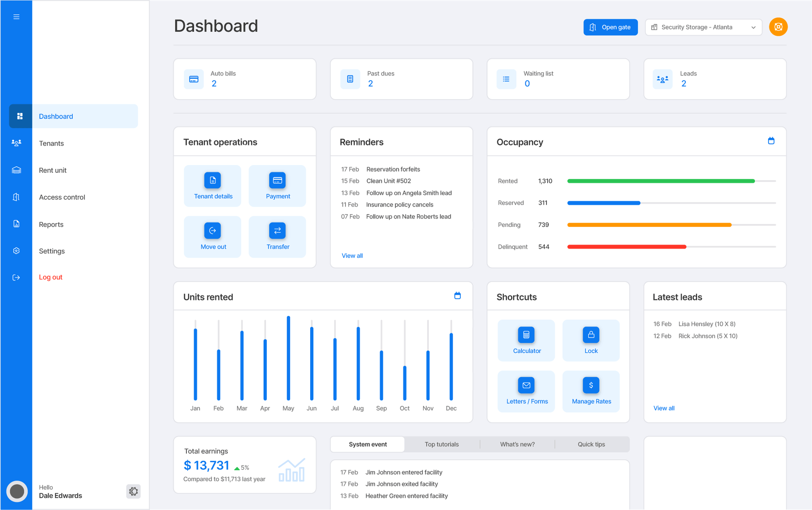The image size is (812, 510).
Task: Open Access control from the sidebar icons
Action: [x=16, y=197]
